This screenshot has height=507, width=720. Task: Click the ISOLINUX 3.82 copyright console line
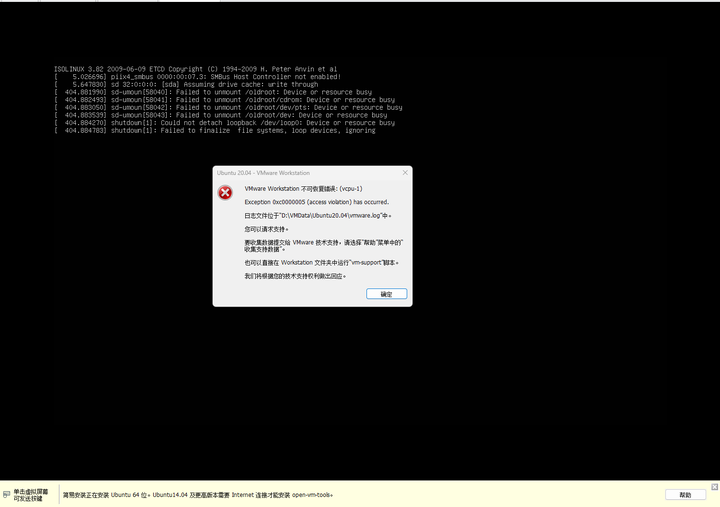(x=196, y=69)
